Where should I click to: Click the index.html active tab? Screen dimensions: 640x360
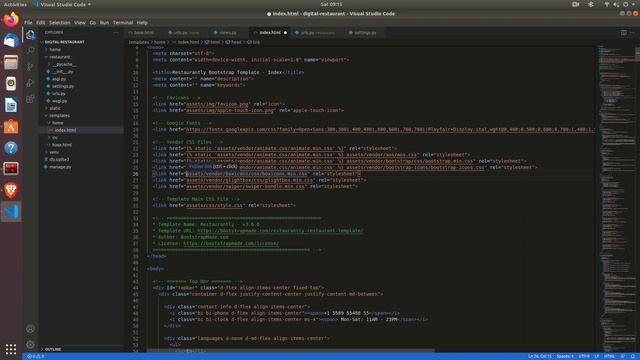[x=270, y=33]
